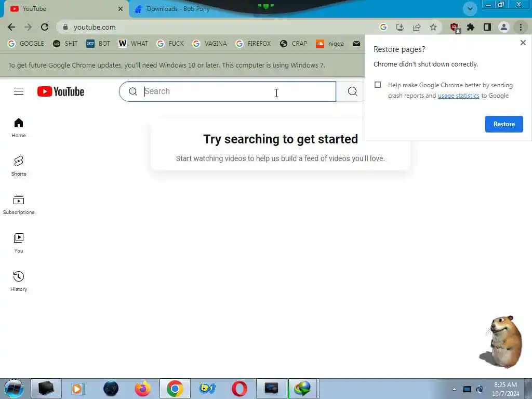
Task: Click the Restore button
Action: 504,124
